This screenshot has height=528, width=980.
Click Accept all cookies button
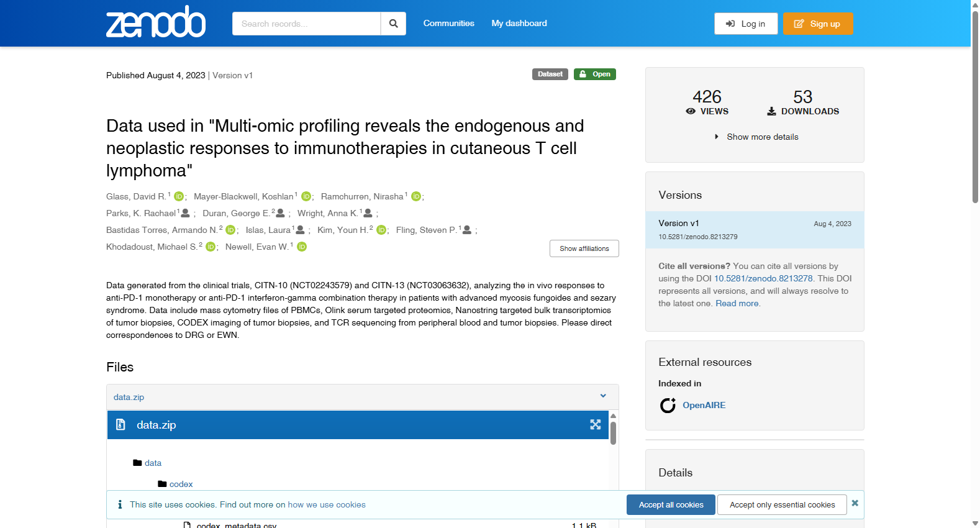coord(671,504)
